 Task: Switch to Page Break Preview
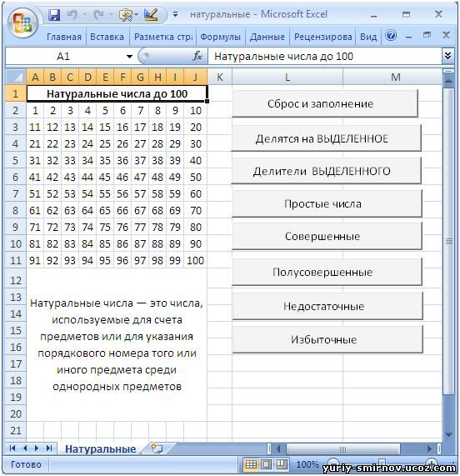coord(282,464)
